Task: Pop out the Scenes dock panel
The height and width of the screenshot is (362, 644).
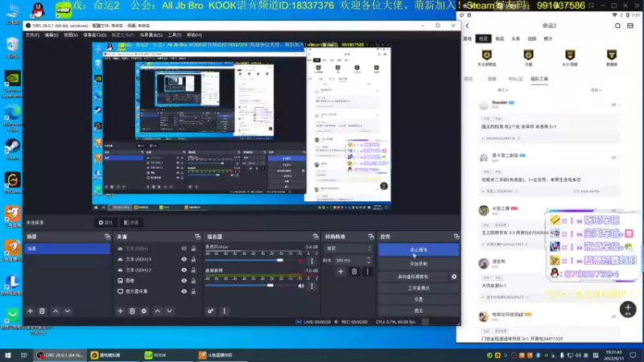Action: click(107, 237)
